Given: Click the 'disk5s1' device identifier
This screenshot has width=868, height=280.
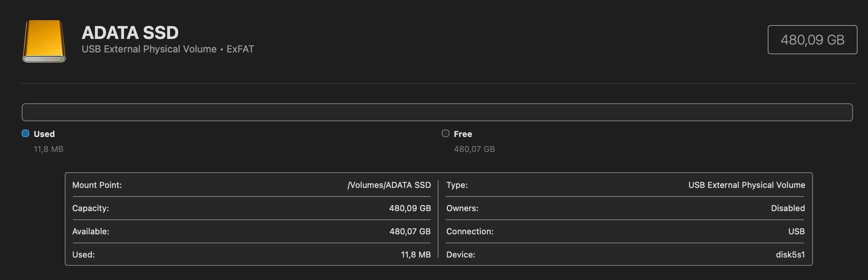Looking at the screenshot, I should pyautogui.click(x=790, y=255).
